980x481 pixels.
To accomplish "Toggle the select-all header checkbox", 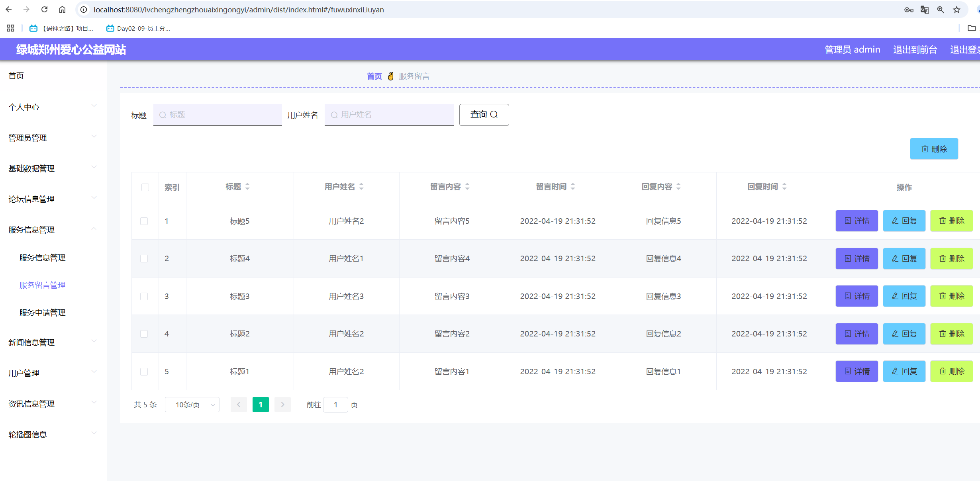I will click(x=145, y=187).
